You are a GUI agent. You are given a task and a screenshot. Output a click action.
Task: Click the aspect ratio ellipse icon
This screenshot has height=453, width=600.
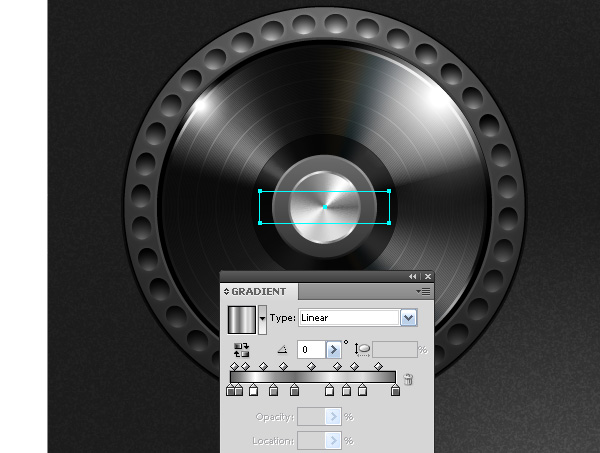pyautogui.click(x=362, y=350)
